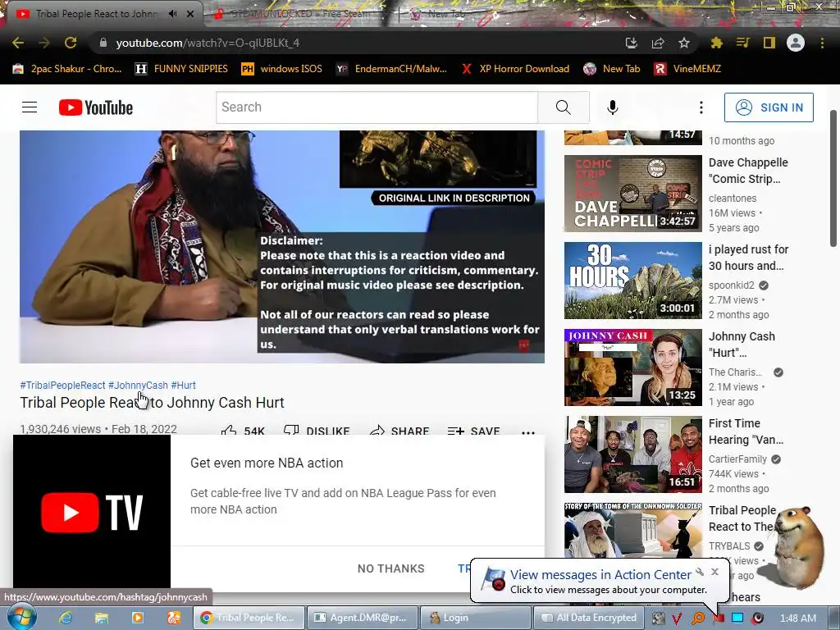Click SHARE under the video
This screenshot has width=840, height=630.
coord(399,430)
